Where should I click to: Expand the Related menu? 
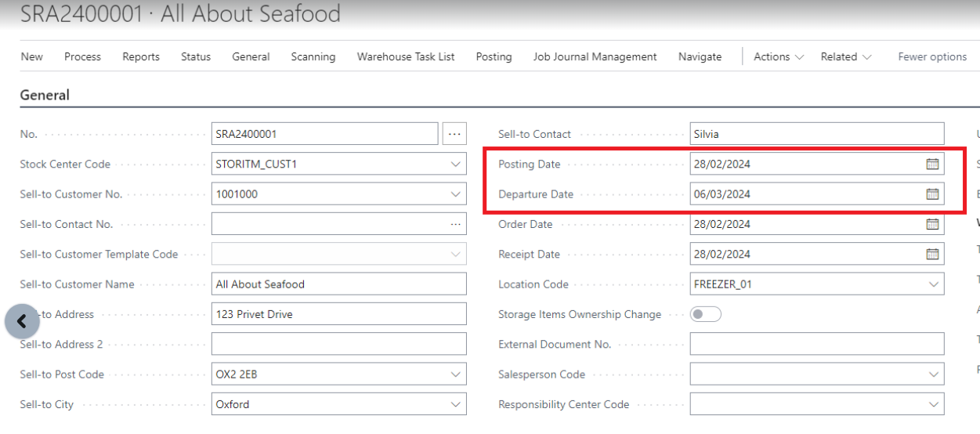coord(845,56)
